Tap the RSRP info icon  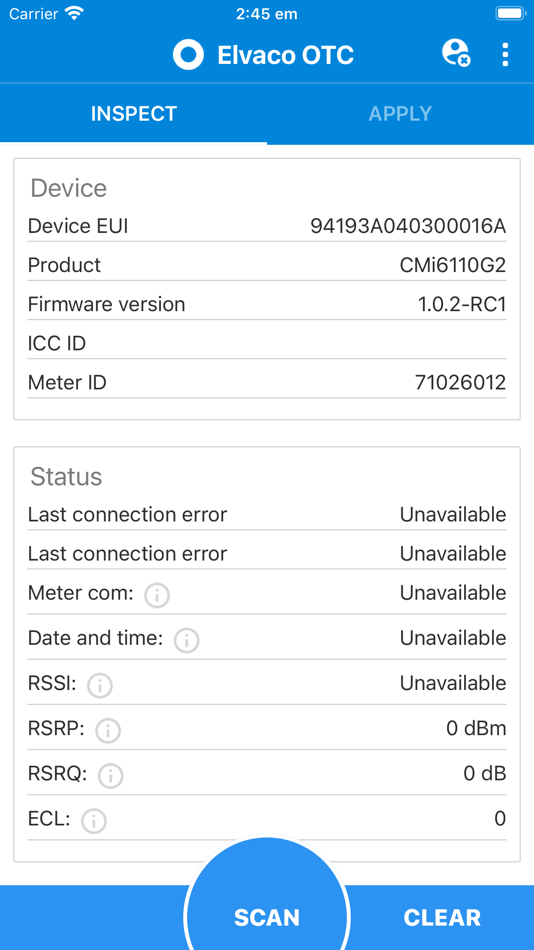[x=108, y=731]
